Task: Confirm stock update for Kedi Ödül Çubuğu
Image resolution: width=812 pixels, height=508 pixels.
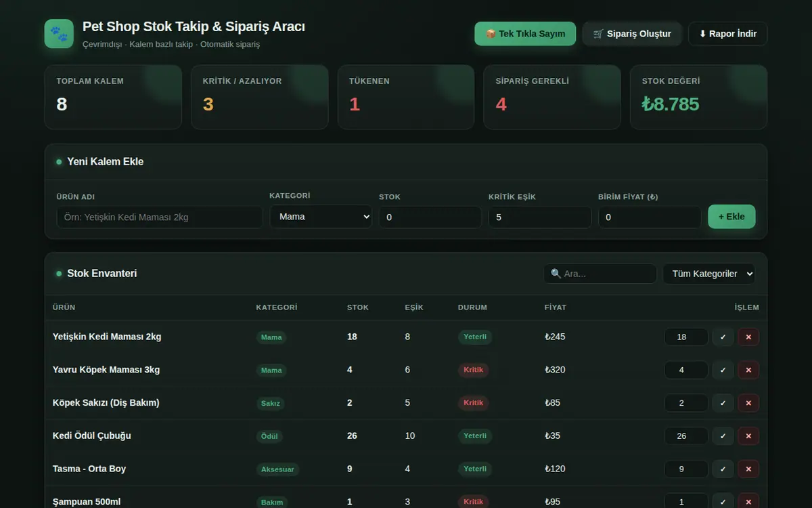Action: pyautogui.click(x=723, y=436)
